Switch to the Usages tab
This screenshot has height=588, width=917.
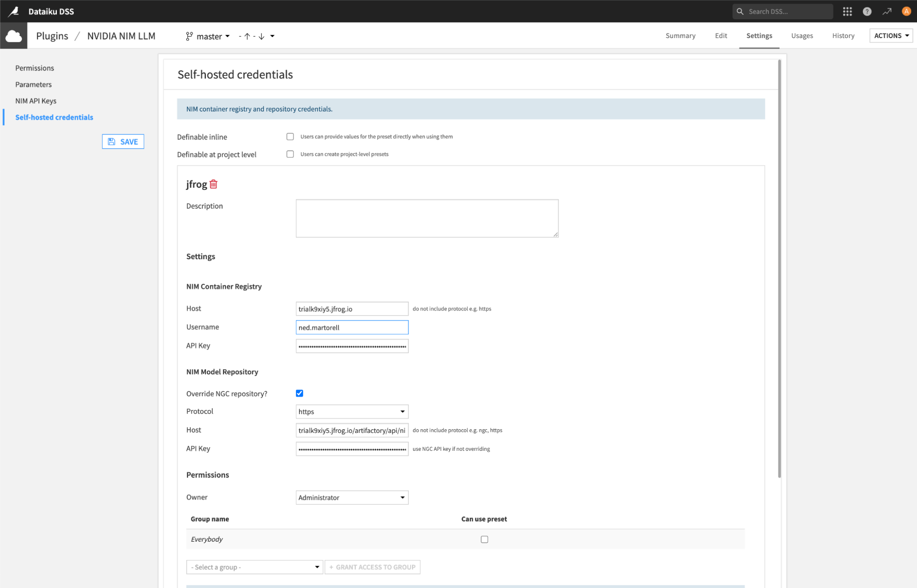[x=801, y=36]
